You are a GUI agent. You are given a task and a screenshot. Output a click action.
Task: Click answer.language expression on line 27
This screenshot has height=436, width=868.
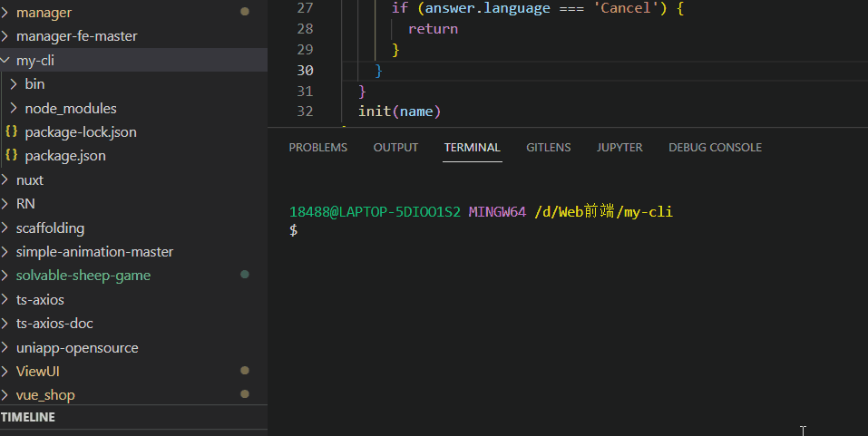click(x=488, y=8)
